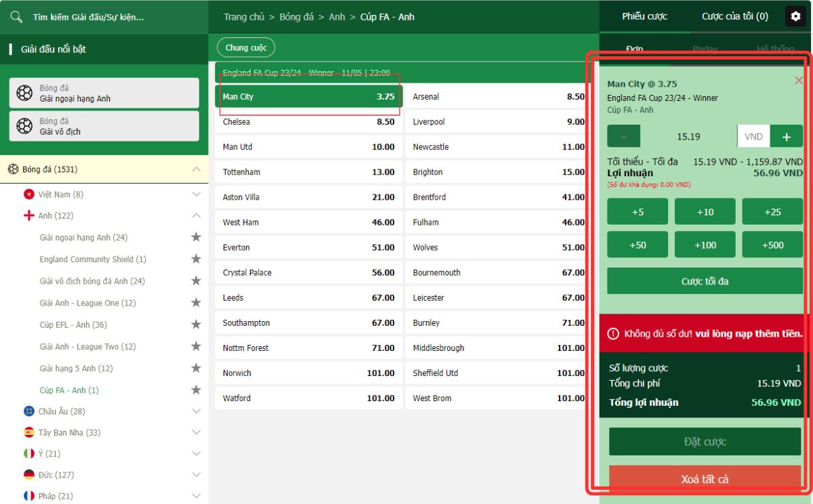The height and width of the screenshot is (504, 813).
Task: Increase stake with the plus button
Action: click(786, 137)
